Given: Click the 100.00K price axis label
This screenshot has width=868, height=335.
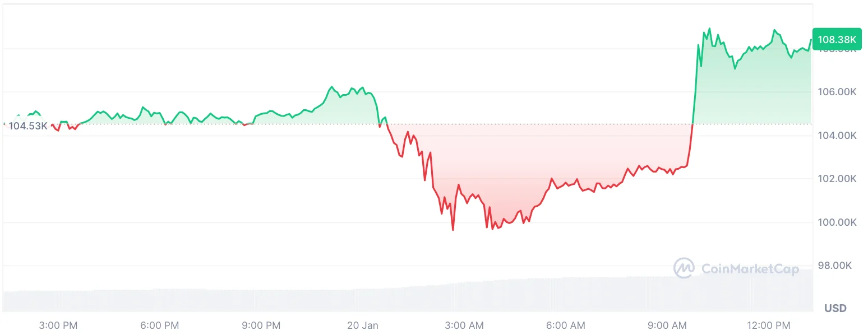Looking at the screenshot, I should click(x=837, y=222).
